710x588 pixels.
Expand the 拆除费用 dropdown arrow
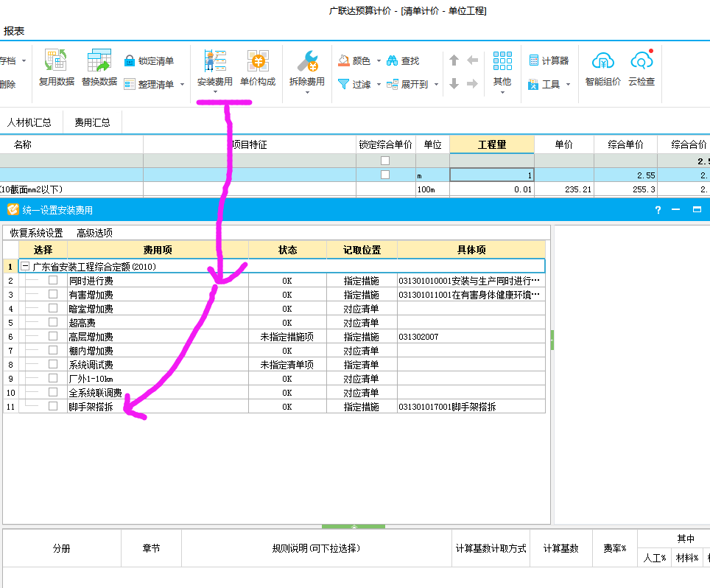[x=307, y=92]
